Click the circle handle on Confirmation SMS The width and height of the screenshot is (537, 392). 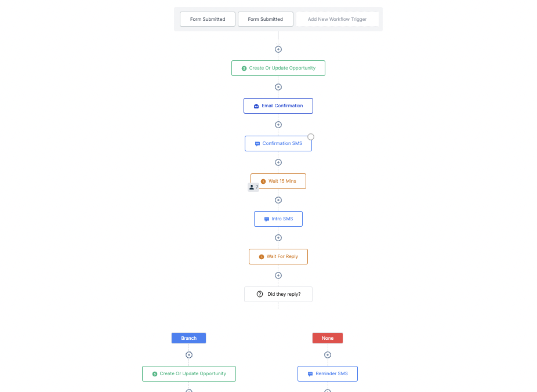click(311, 137)
